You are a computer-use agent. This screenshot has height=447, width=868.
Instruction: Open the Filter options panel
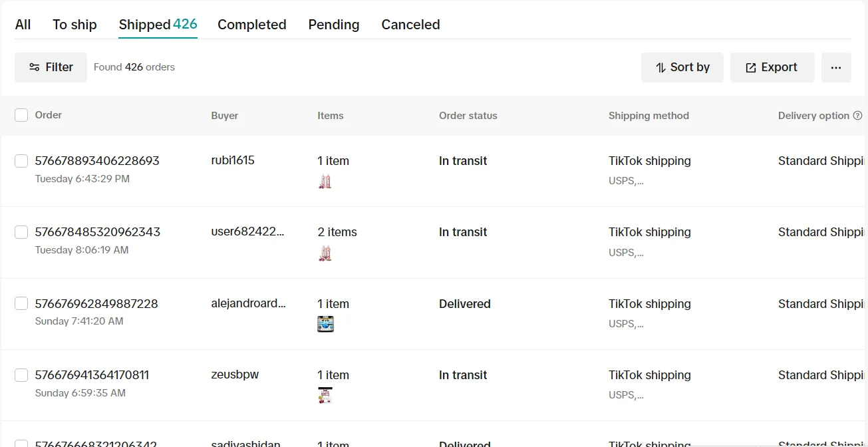51,67
